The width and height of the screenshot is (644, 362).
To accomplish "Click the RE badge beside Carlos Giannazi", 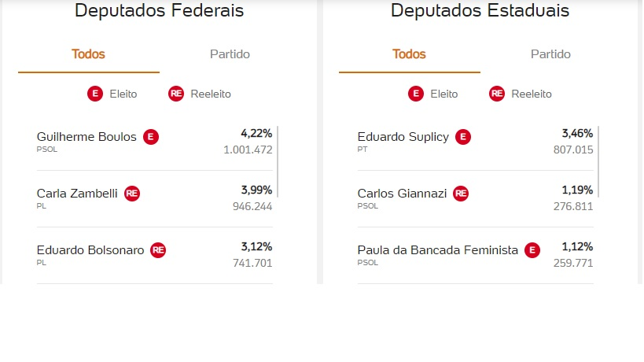I will 461,194.
